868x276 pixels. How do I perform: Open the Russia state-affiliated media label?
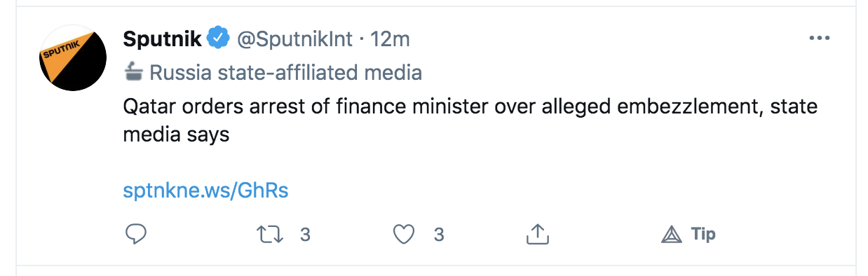[285, 72]
